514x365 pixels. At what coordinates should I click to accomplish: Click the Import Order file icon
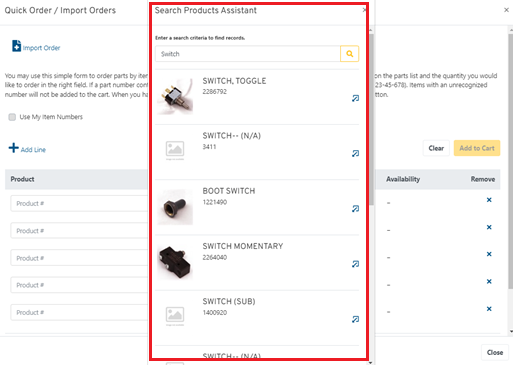tap(16, 46)
